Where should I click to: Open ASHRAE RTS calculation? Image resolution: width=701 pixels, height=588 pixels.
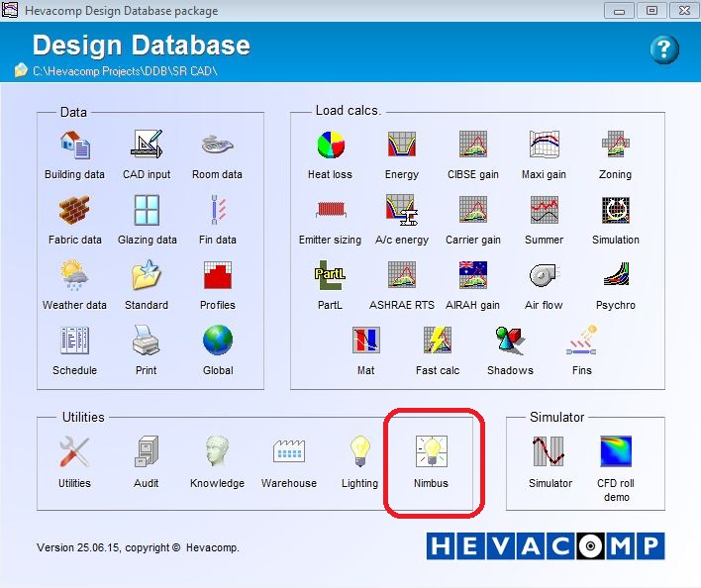[x=401, y=274]
